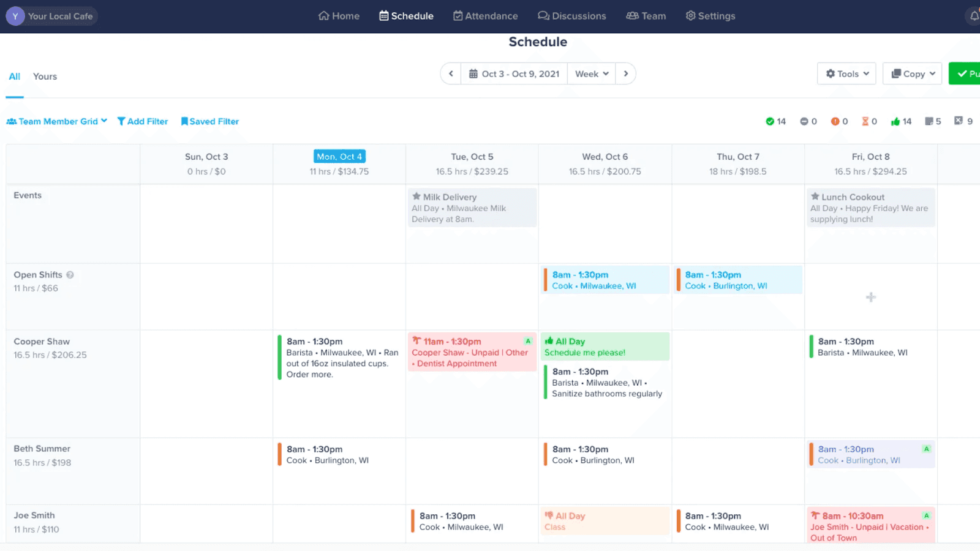The width and height of the screenshot is (980, 551).
Task: Open the Tools menu
Action: point(846,73)
